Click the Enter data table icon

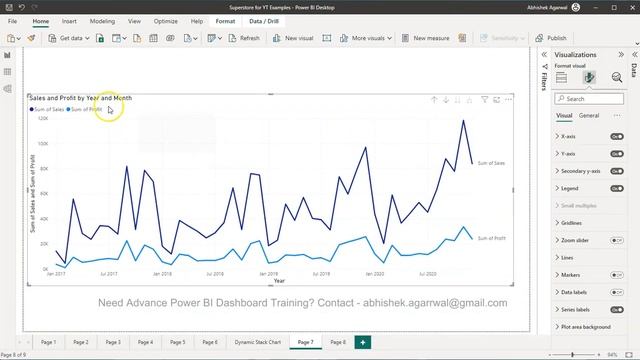click(x=153, y=38)
